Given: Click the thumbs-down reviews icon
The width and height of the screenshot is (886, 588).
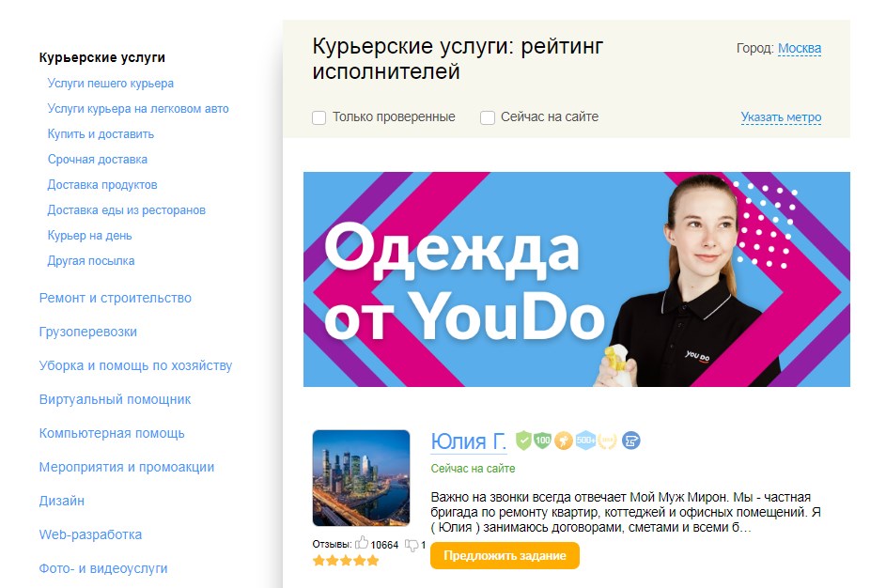Looking at the screenshot, I should coord(412,545).
